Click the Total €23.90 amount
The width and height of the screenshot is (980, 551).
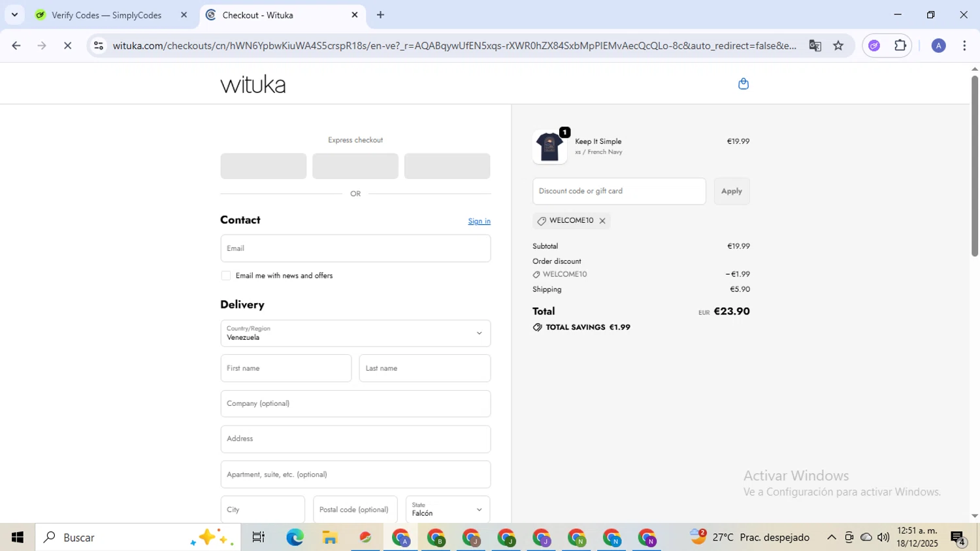point(732,312)
